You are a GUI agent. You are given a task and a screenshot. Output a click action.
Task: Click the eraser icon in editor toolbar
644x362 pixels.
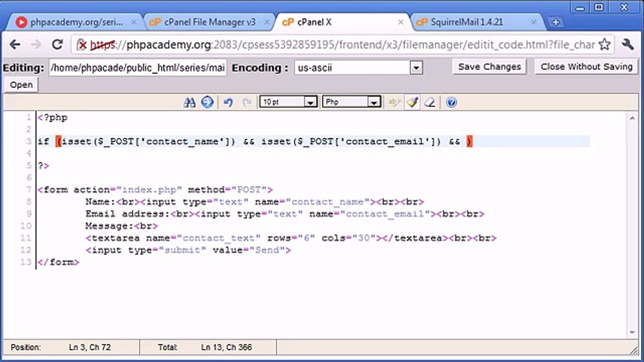pos(429,102)
